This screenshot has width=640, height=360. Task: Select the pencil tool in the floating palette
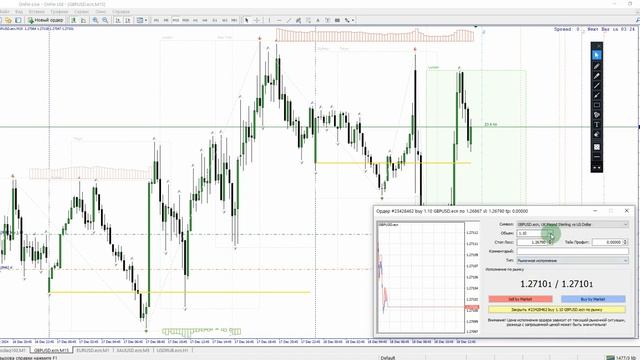point(597,66)
